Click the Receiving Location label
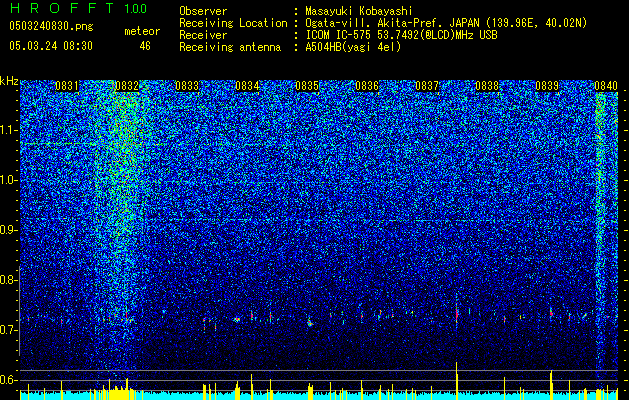The width and height of the screenshot is (629, 400). pyautogui.click(x=233, y=23)
